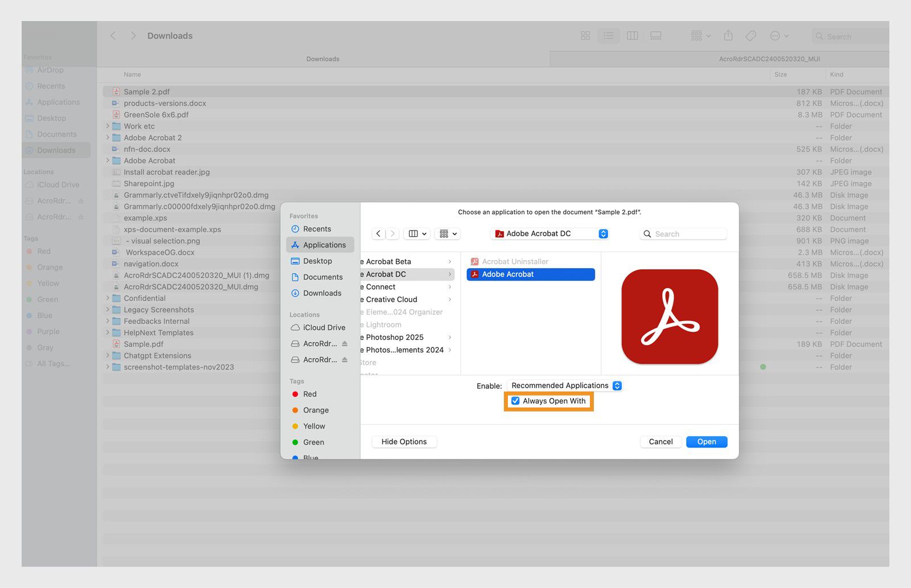Switch to icon grid view
This screenshot has height=588, width=911.
click(x=585, y=35)
